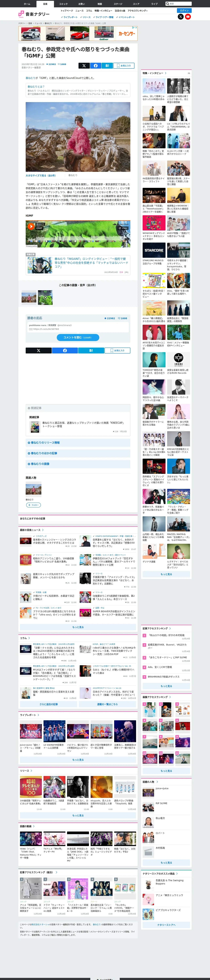Click 連載の一覧はこちら button

(107, 704)
